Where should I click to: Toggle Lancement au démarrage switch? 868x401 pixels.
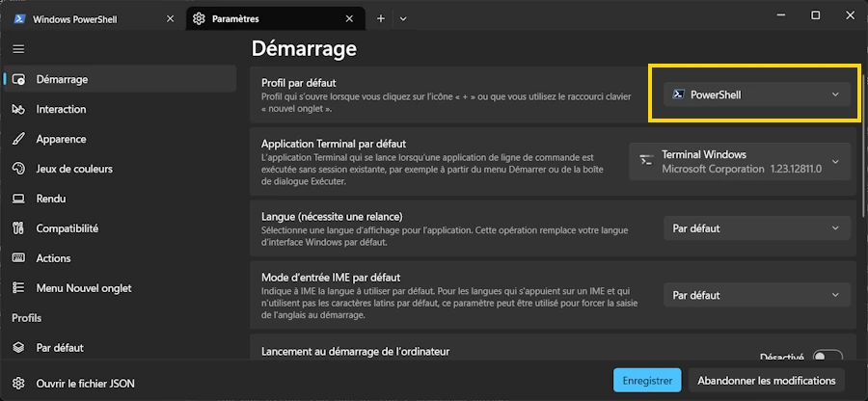pyautogui.click(x=827, y=357)
